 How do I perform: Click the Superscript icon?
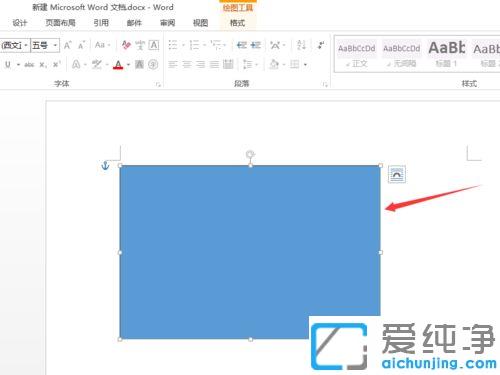(57, 64)
